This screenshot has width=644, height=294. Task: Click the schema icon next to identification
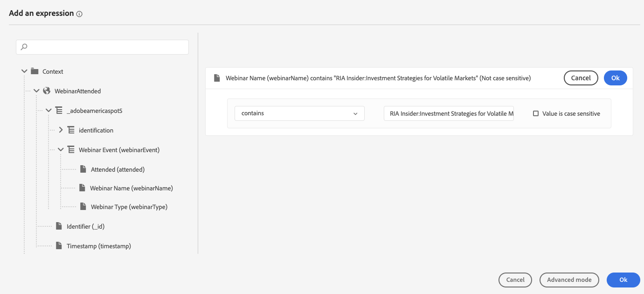(x=71, y=130)
